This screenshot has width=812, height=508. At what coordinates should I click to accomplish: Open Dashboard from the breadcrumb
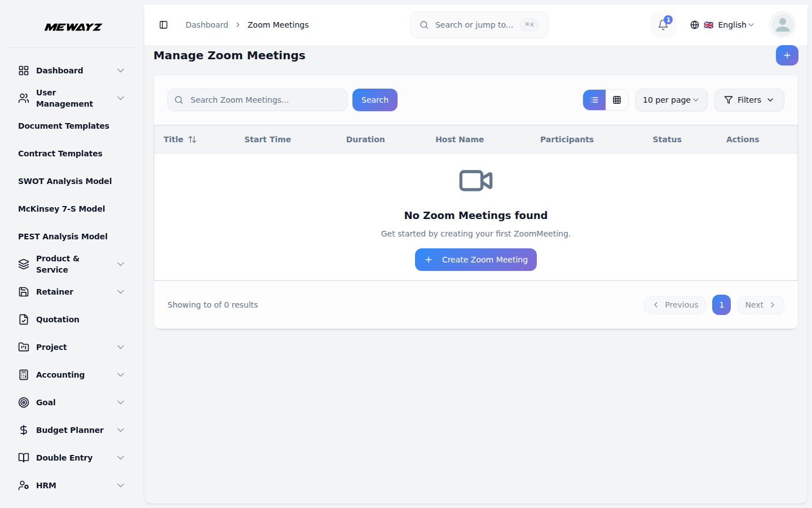point(206,25)
